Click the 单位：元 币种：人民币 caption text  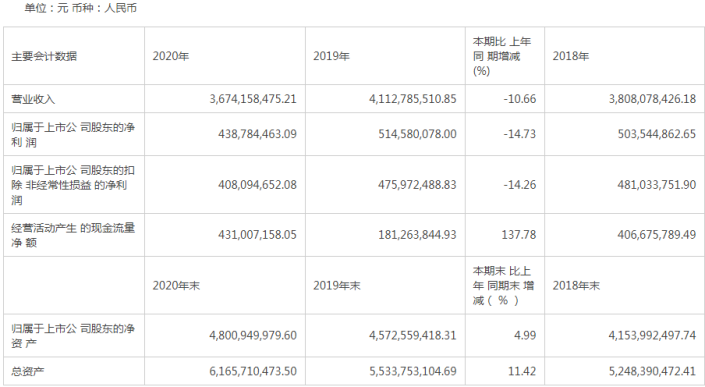[x=80, y=8]
